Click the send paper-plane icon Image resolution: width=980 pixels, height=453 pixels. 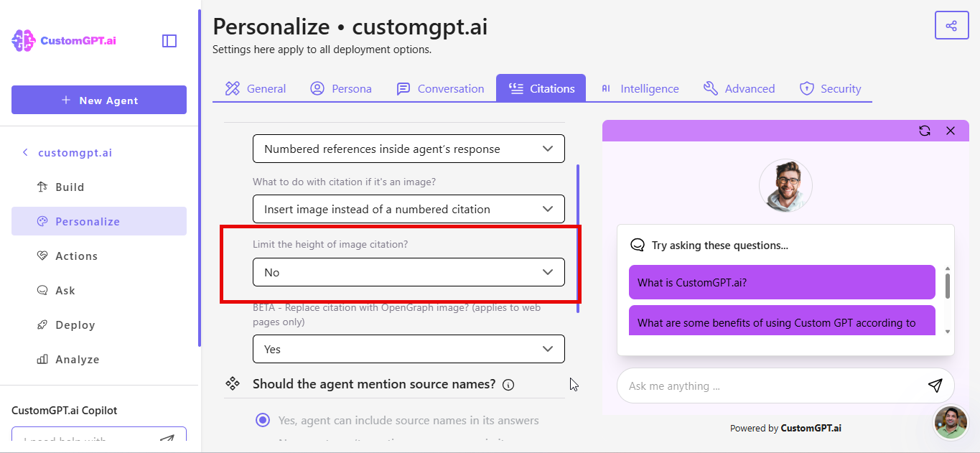coord(935,386)
